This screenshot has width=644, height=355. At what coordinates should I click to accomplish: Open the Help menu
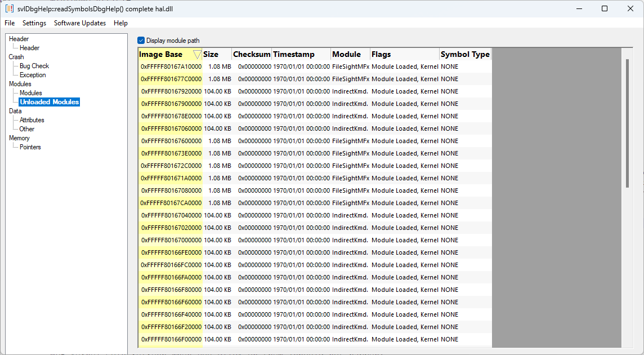(x=120, y=23)
